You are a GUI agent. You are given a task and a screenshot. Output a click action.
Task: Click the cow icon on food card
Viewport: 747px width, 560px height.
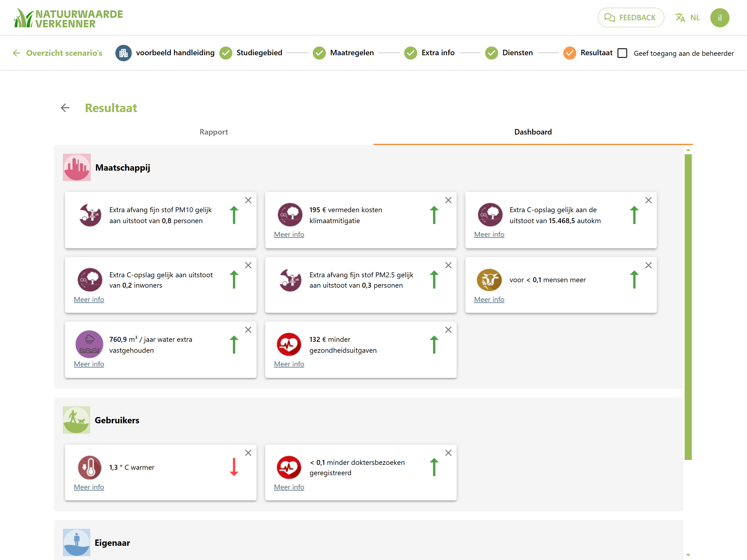489,280
